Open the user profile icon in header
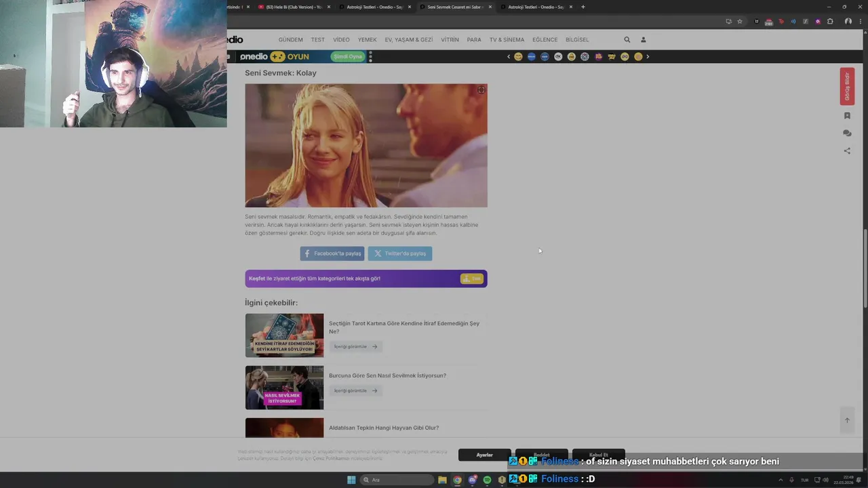Viewport: 868px width, 488px height. [644, 40]
